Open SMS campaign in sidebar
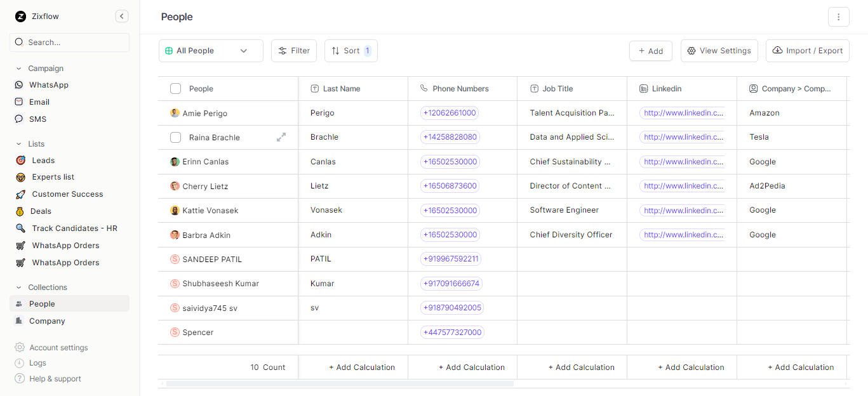Image resolution: width=868 pixels, height=396 pixels. click(x=37, y=119)
